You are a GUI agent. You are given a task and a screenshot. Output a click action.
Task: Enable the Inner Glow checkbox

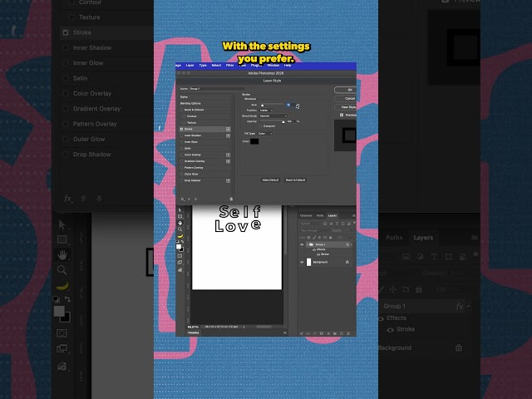click(x=181, y=142)
